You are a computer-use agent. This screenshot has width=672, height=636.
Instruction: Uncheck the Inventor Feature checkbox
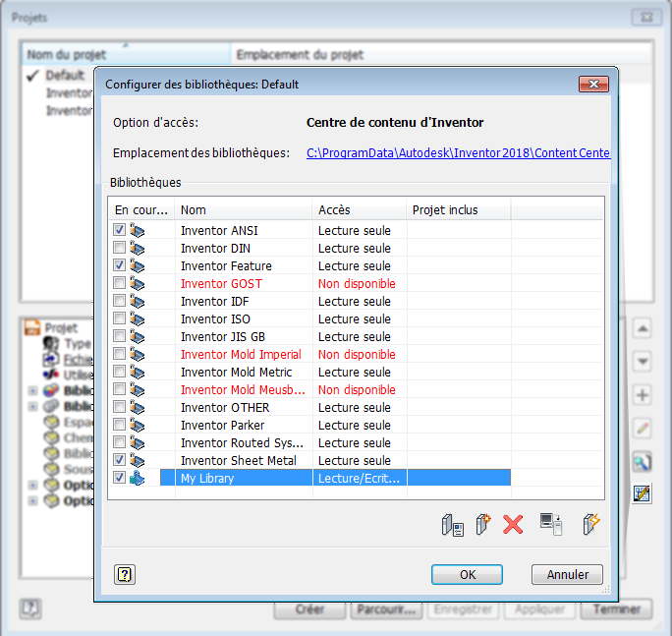tap(119, 265)
